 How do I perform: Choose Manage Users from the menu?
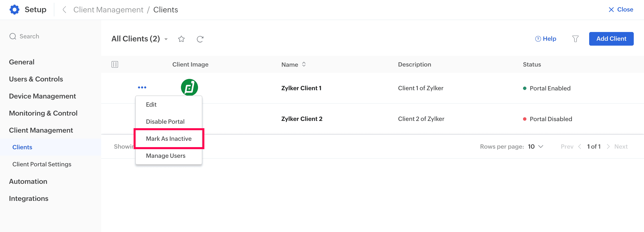pyautogui.click(x=166, y=156)
